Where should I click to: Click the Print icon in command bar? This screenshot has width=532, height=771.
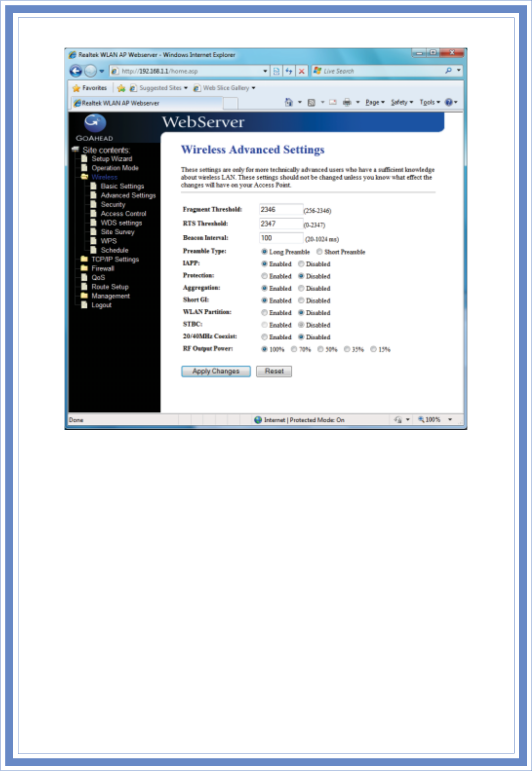pos(347,102)
